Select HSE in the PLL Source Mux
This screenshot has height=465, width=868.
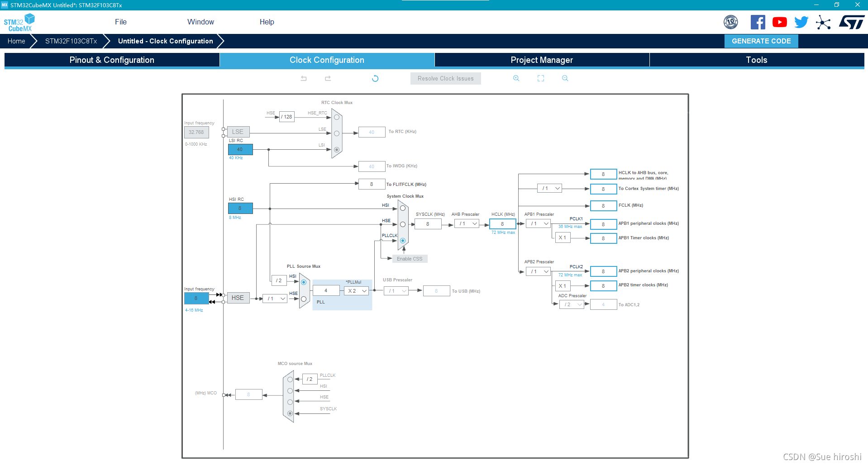tap(304, 299)
